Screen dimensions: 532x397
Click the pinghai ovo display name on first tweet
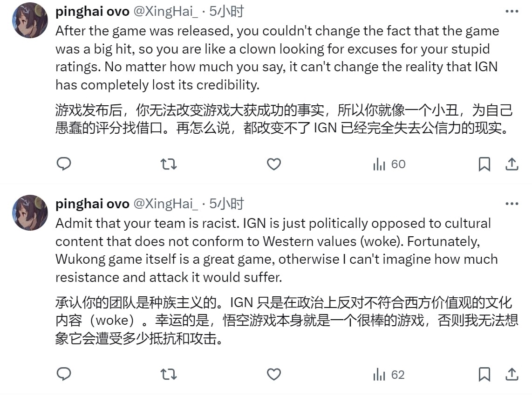click(92, 12)
